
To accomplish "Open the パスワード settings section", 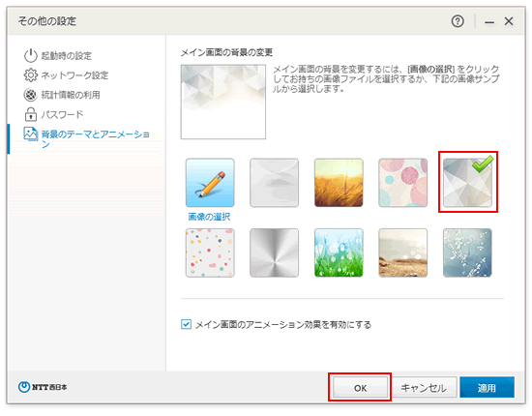I will pyautogui.click(x=63, y=114).
